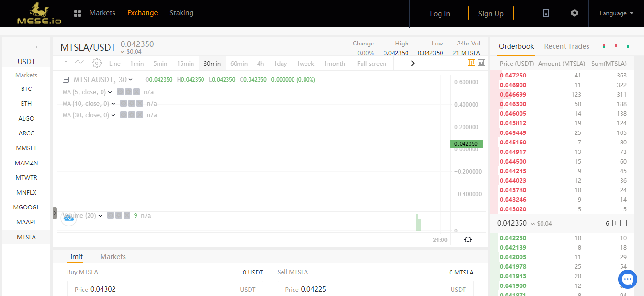The width and height of the screenshot is (644, 296).
Task: Open settings for Volume (20) indicator
Action: (x=119, y=215)
